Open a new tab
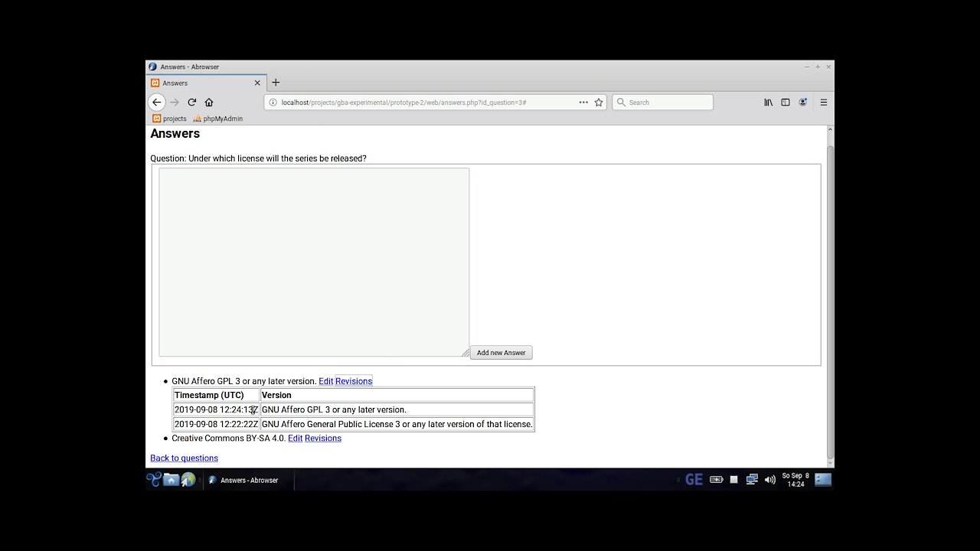The height and width of the screenshot is (551, 980). pyautogui.click(x=276, y=83)
